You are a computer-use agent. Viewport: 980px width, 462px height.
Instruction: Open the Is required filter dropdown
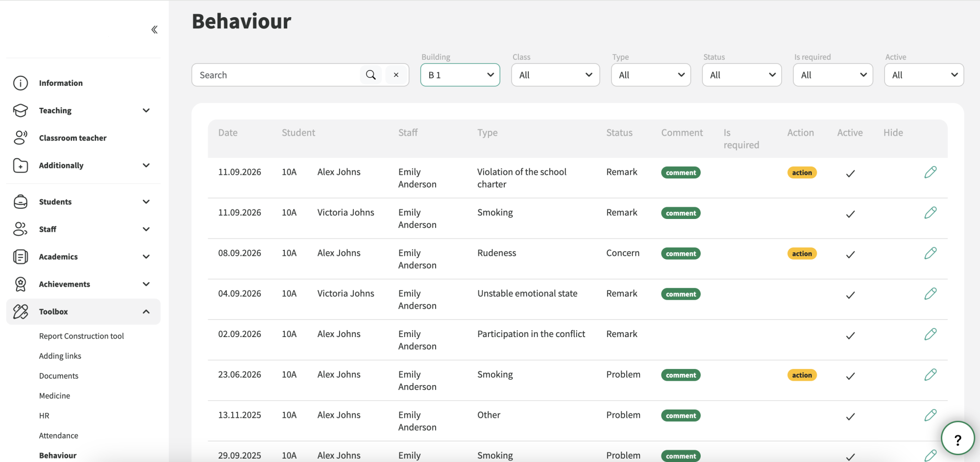[x=833, y=75]
